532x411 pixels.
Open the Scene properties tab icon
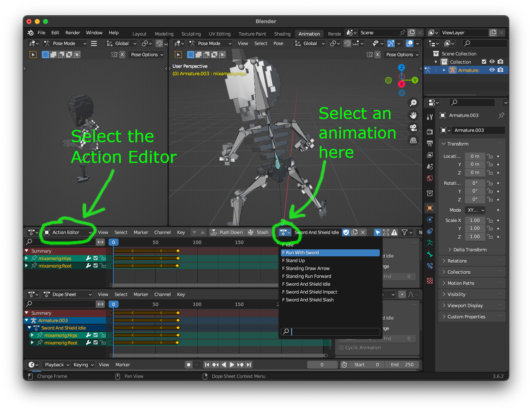point(430,167)
